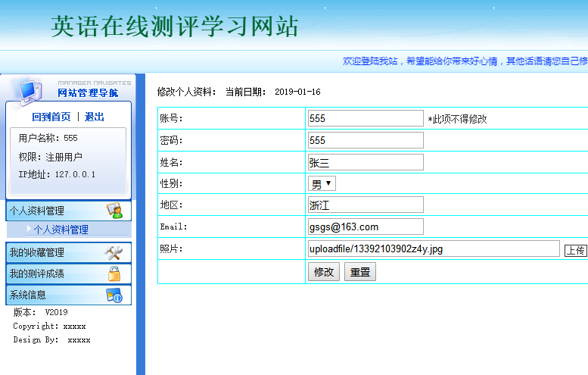Click the padlock icon beside 我的测评成绩

tap(114, 273)
